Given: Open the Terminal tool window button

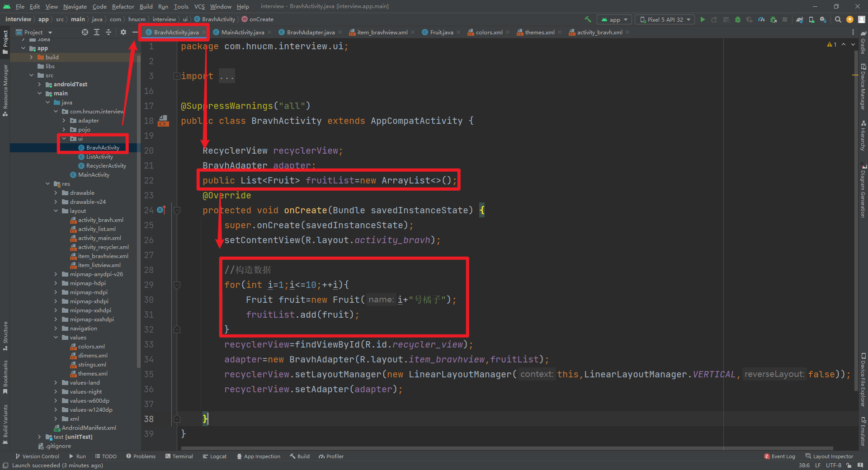Looking at the screenshot, I should click(179, 456).
